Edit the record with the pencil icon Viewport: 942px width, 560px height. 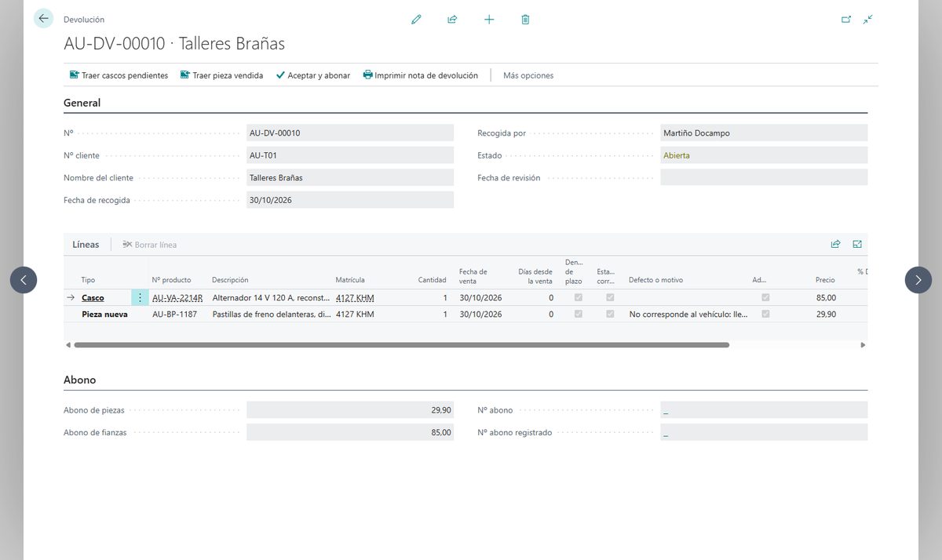click(x=416, y=20)
